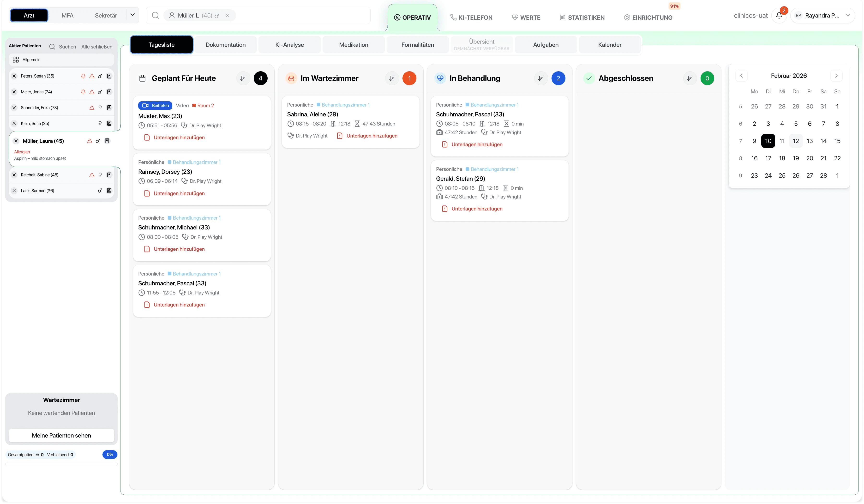Click the search magnifier icon in the top bar

(155, 15)
